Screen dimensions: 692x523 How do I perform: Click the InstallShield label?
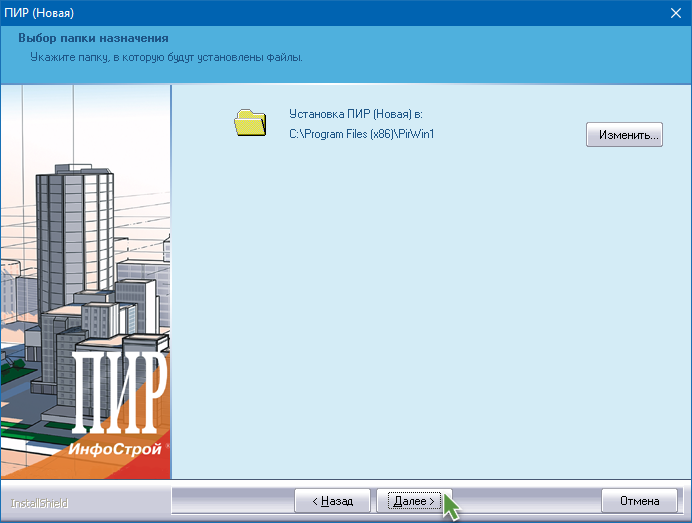click(40, 503)
